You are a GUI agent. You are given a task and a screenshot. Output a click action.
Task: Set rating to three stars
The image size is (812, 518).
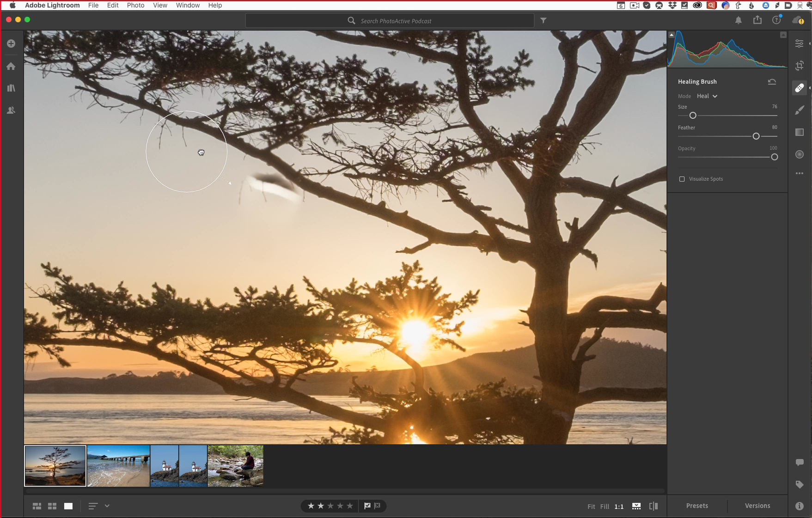[x=330, y=506]
